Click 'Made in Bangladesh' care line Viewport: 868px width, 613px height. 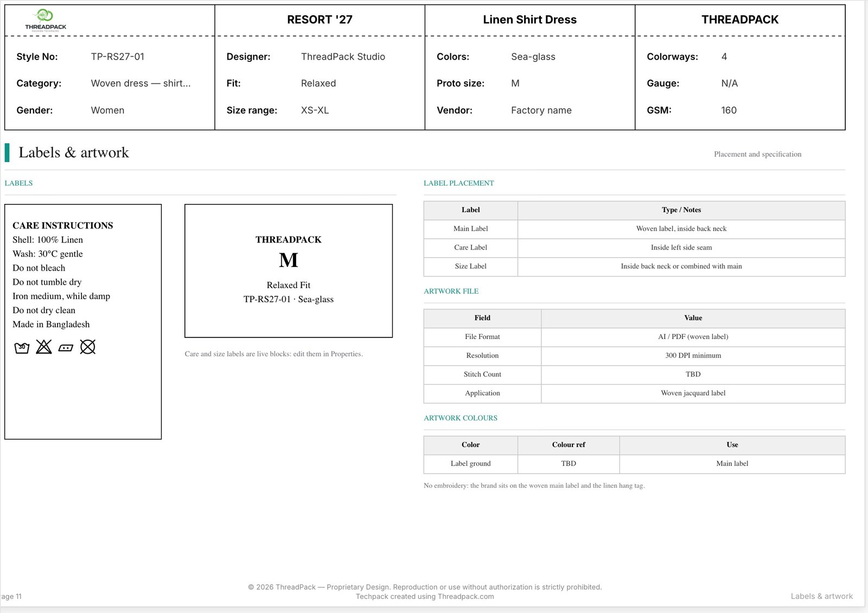(x=51, y=324)
